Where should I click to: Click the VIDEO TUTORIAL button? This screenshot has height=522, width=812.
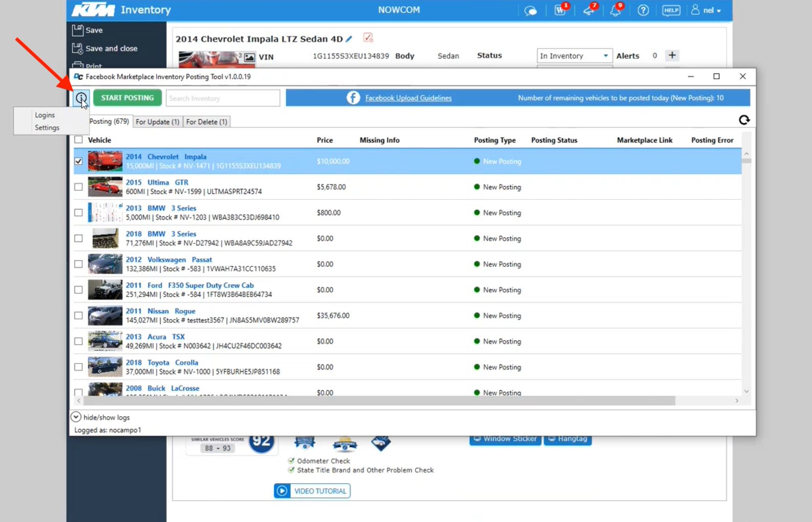[312, 491]
